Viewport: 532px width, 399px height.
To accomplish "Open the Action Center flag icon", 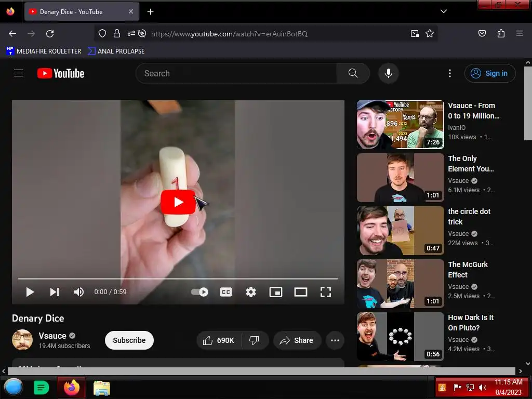I will 457,388.
